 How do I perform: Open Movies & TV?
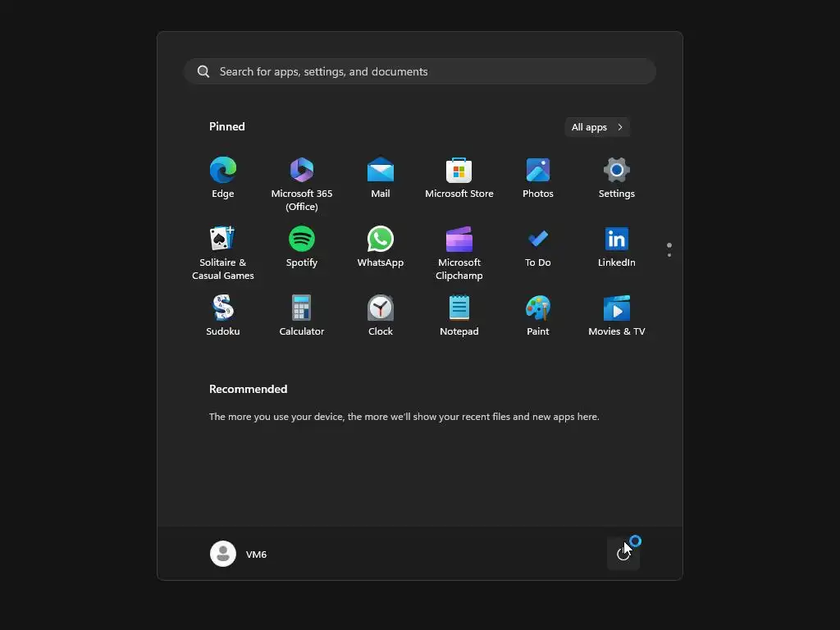pos(617,316)
